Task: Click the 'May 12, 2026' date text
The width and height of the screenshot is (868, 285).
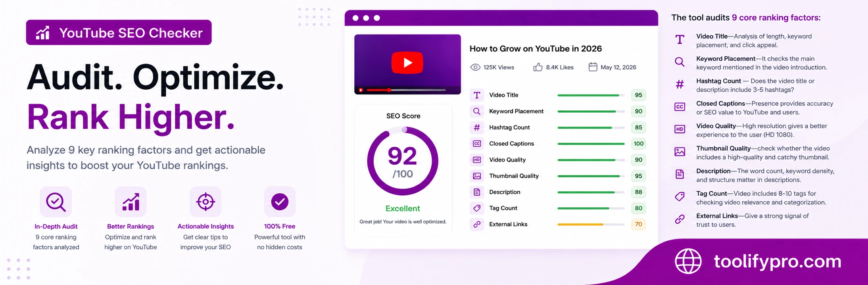Action: coord(618,67)
